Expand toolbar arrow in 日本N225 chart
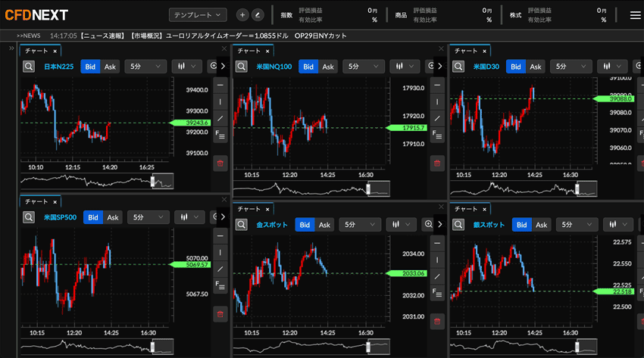The height and width of the screenshot is (358, 644). point(223,67)
